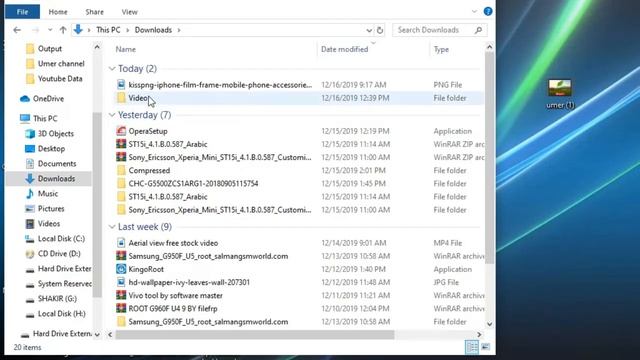The height and width of the screenshot is (360, 640).
Task: Collapse the Yesterday (7) group
Action: tap(112, 115)
